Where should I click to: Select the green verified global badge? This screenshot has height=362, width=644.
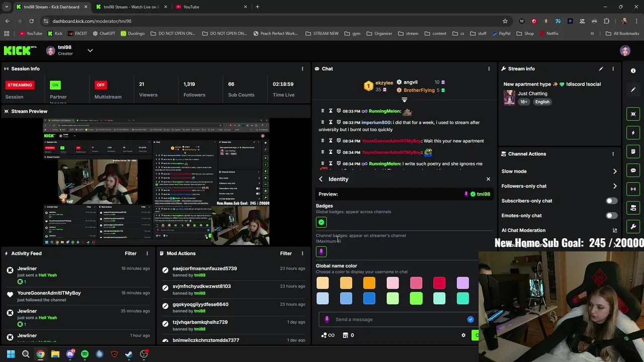click(x=321, y=222)
